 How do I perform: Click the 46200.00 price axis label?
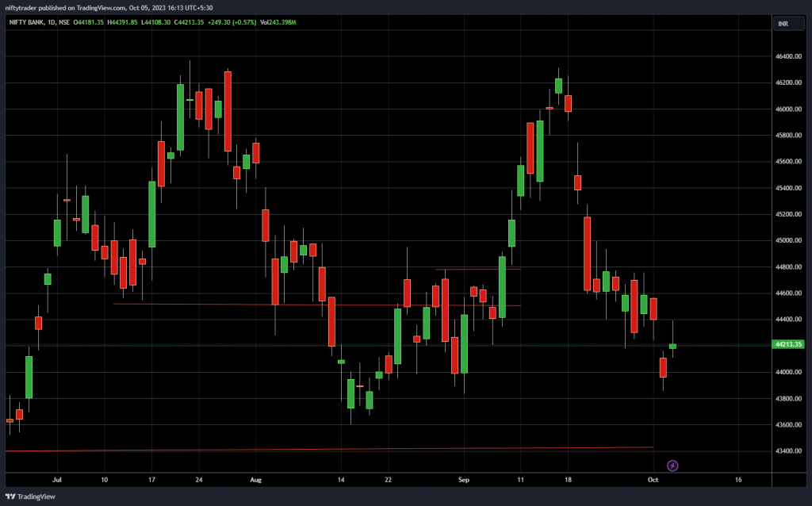pyautogui.click(x=788, y=82)
